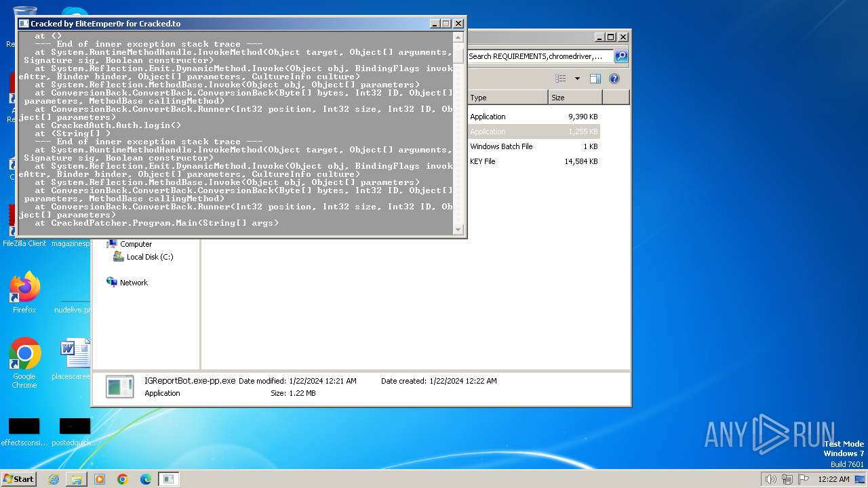Open the Start menu
The height and width of the screenshot is (488, 868).
point(19,479)
